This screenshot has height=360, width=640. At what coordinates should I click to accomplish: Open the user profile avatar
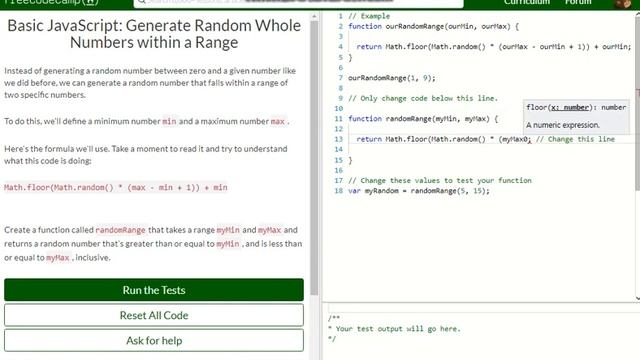click(x=622, y=3)
